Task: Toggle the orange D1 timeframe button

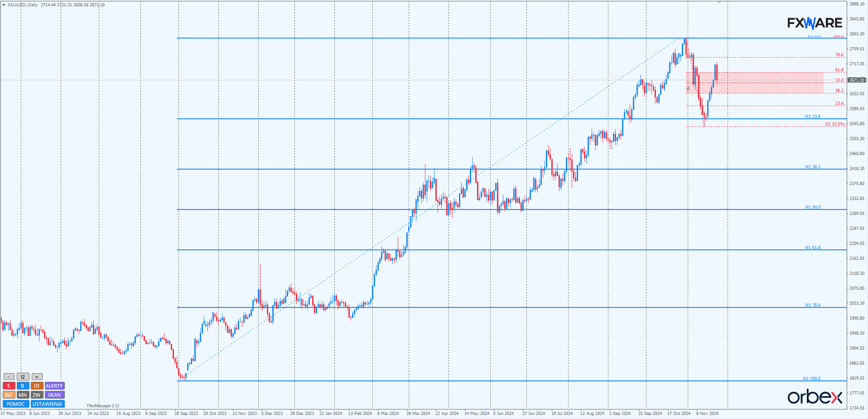Action: (37, 386)
